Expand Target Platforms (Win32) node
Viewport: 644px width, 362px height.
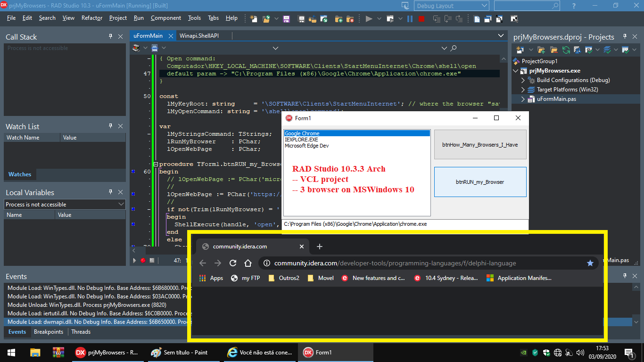pos(523,90)
